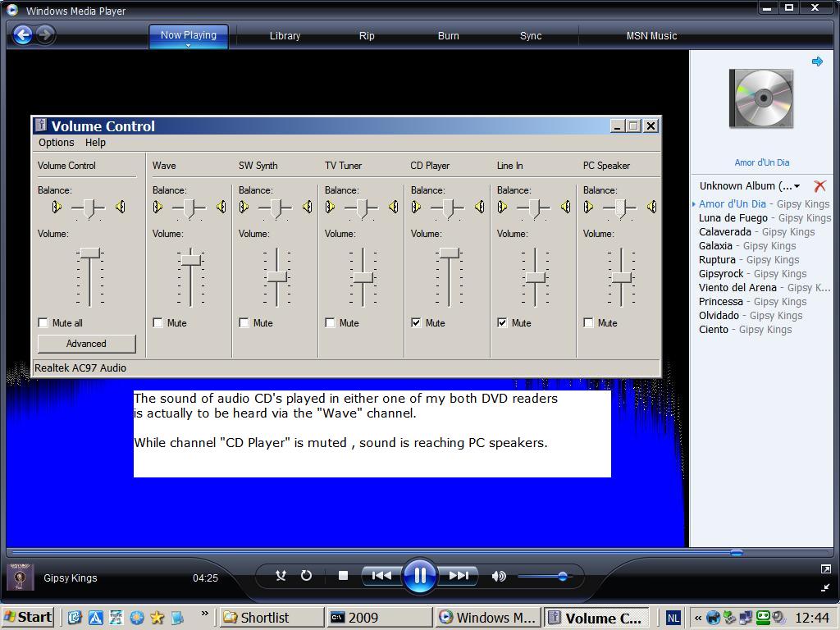Stop playback with the stop button

coord(344,575)
